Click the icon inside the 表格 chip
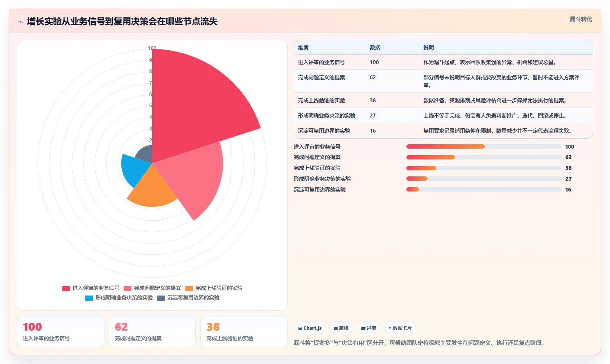Viewport: 610px width, 364px height. 336,328
